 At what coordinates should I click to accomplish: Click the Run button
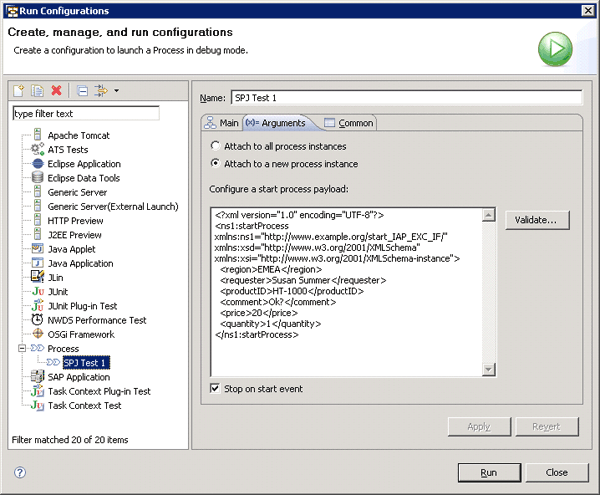[489, 473]
